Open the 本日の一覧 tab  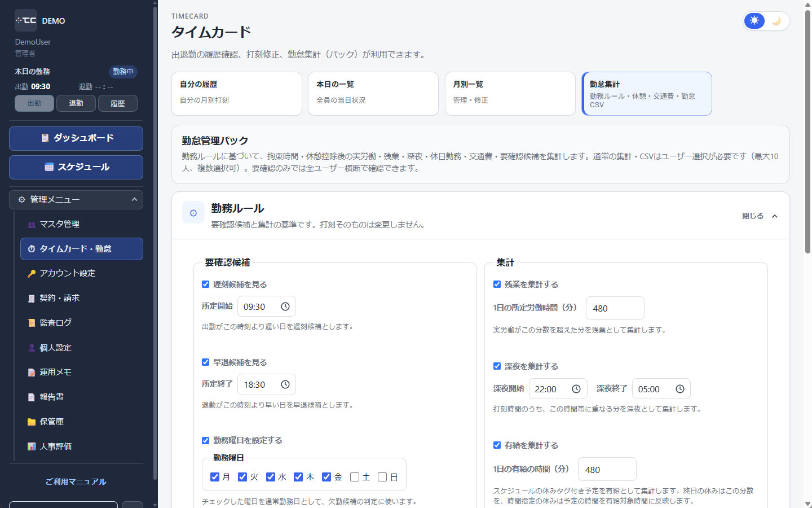pyautogui.click(x=373, y=94)
